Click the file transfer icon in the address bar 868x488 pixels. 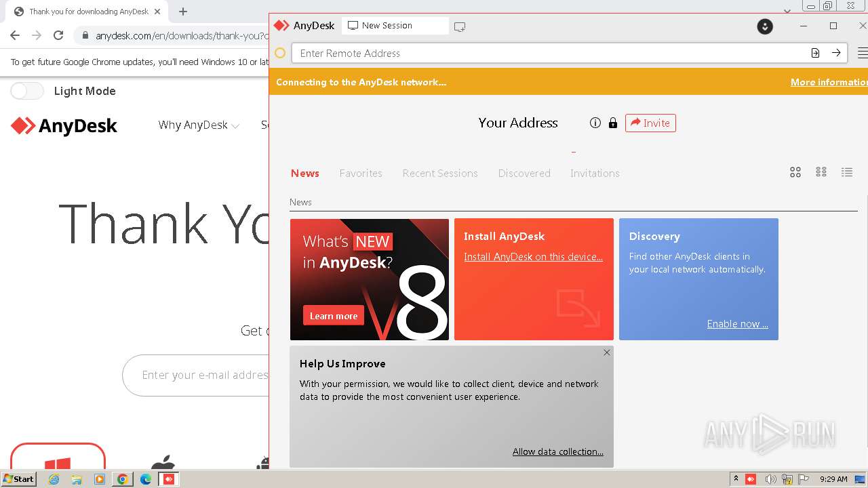tap(815, 53)
